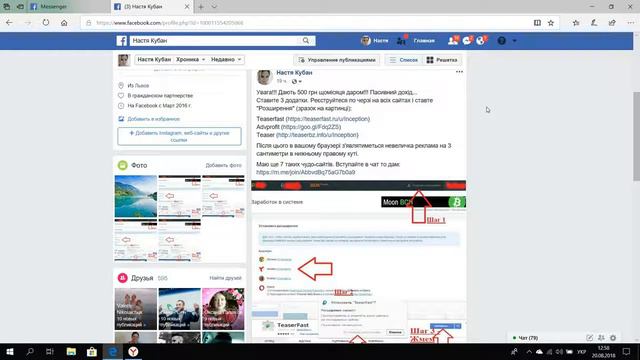
Task: Go back with browser back arrow
Action: tap(9, 23)
